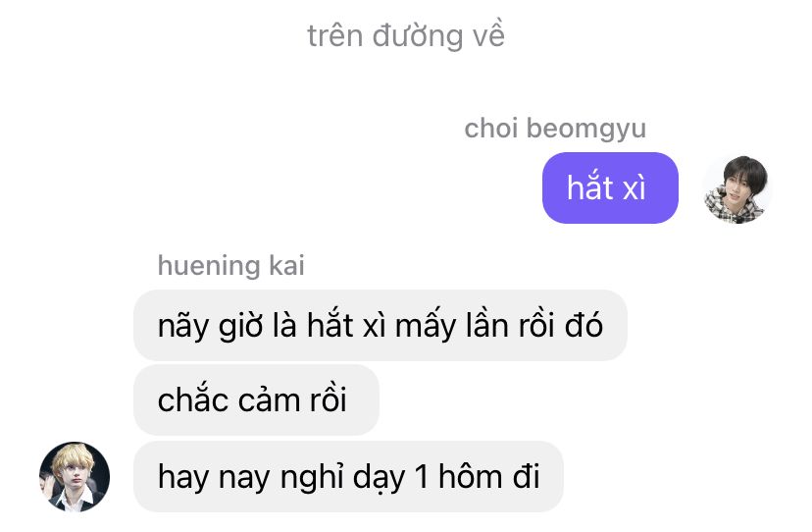Click the "choi beomgyu" sender name
Image resolution: width=812 pixels, height=532 pixels.
[x=555, y=128]
